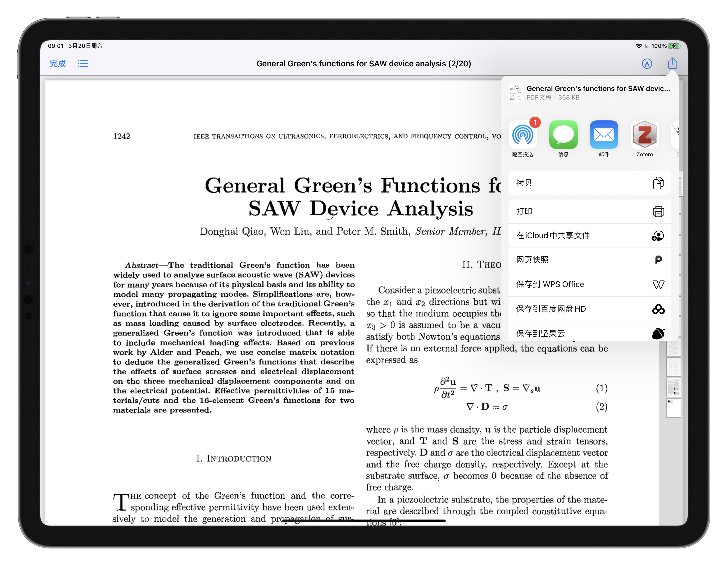Screen dimensions: 728x566
Task: Select the 打印 print action
Action: click(x=589, y=211)
